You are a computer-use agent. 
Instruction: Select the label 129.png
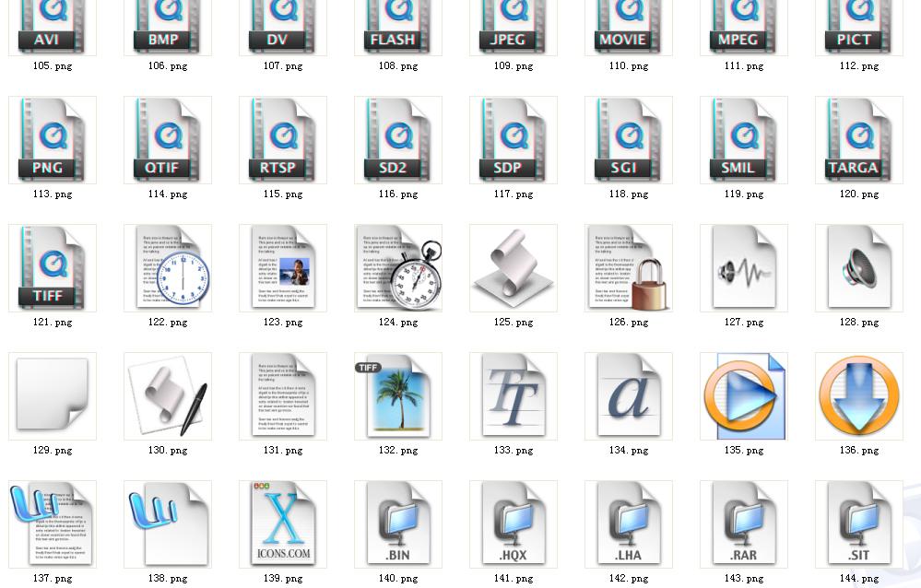point(53,450)
